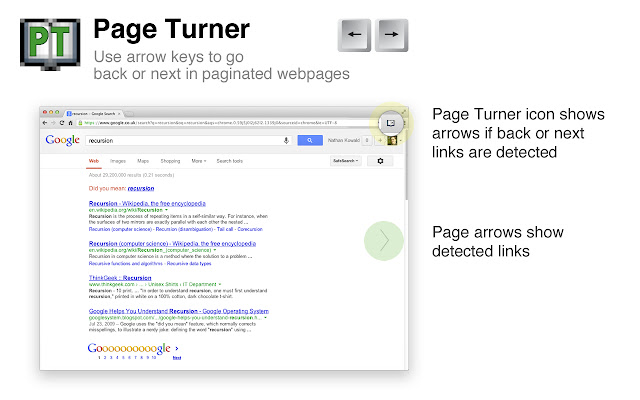This screenshot has width=640, height=400.
Task: Click the Recursive functions and algorithms sublink
Action: (x=126, y=264)
